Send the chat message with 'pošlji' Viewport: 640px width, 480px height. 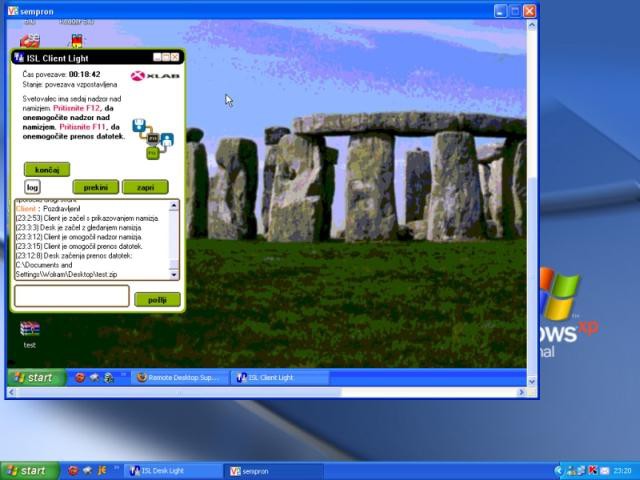click(x=157, y=299)
